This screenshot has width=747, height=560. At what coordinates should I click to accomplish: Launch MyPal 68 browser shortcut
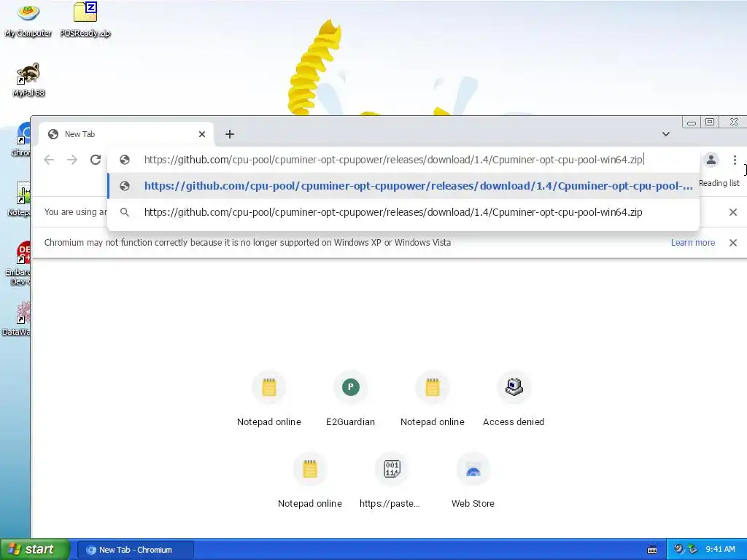point(28,79)
